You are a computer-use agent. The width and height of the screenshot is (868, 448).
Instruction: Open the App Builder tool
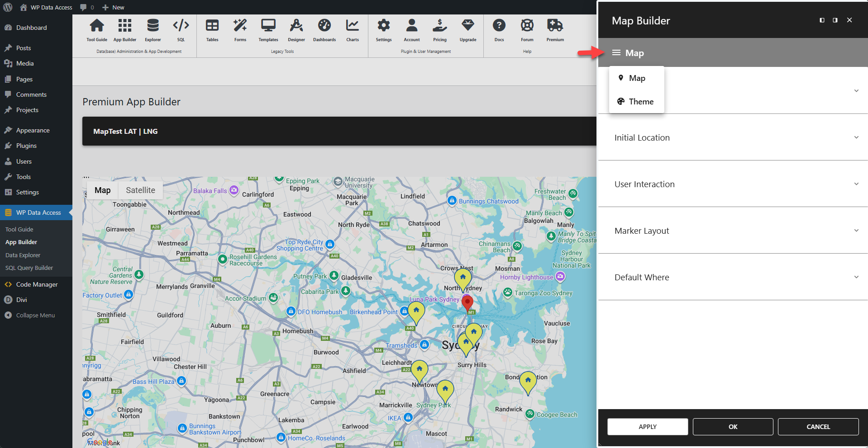coord(124,30)
